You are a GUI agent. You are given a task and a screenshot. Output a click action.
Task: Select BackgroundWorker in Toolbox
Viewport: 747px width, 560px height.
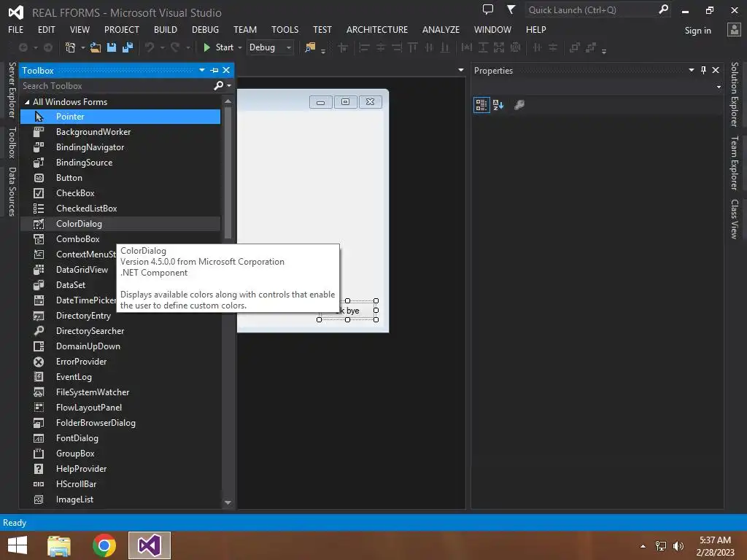(120, 132)
